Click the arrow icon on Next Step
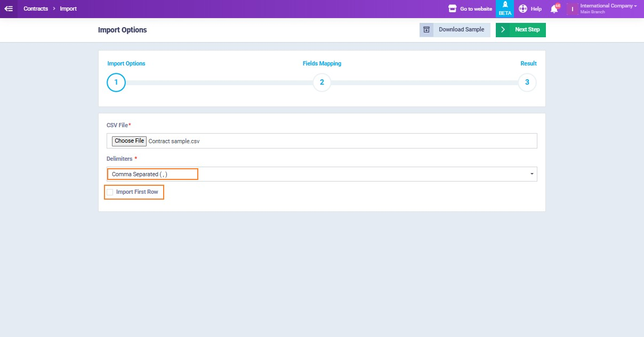The width and height of the screenshot is (644, 337). 503,30
